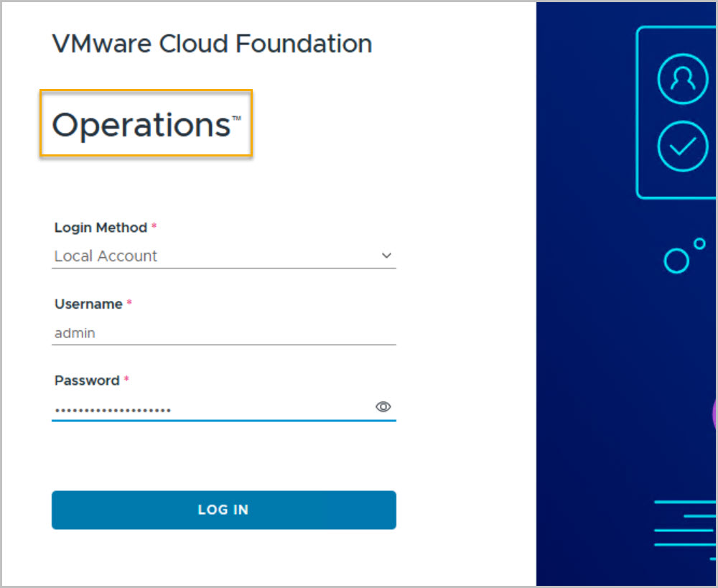Open the Login Method dropdown
718x588 pixels.
point(223,256)
